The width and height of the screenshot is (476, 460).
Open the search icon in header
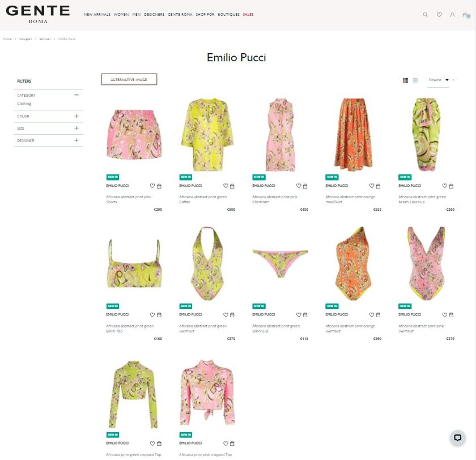[426, 15]
